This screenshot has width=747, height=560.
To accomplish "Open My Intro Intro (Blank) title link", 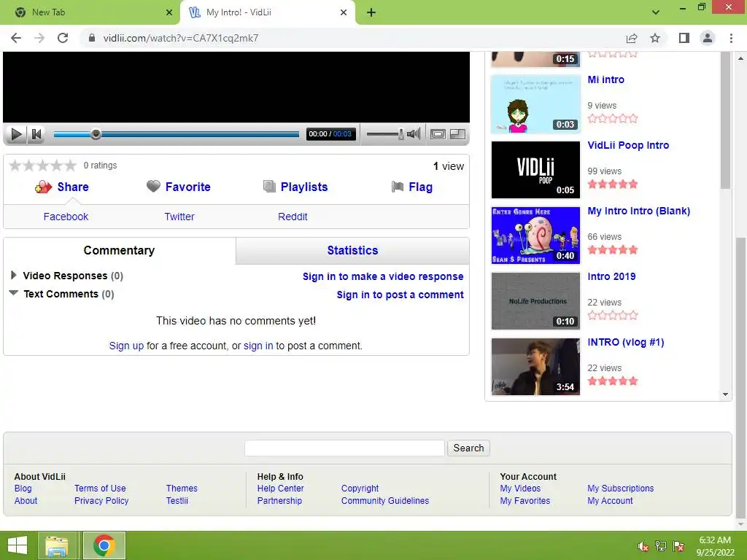I will pos(638,211).
